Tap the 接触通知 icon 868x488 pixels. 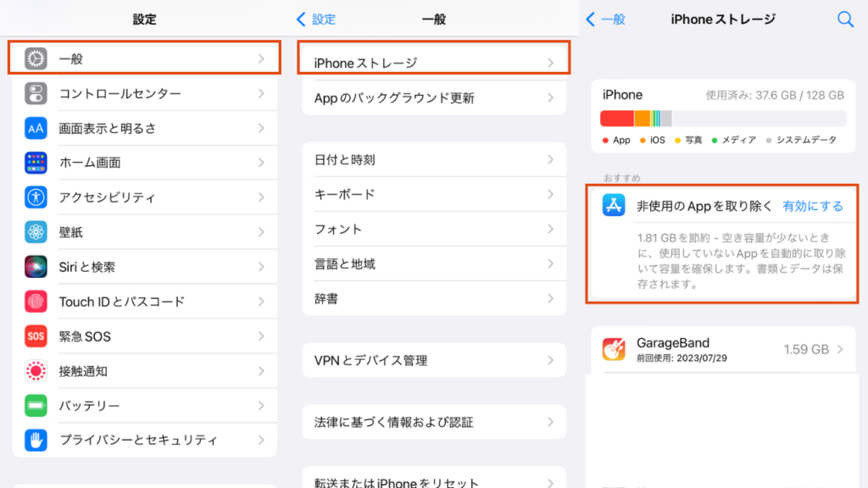tap(36, 371)
